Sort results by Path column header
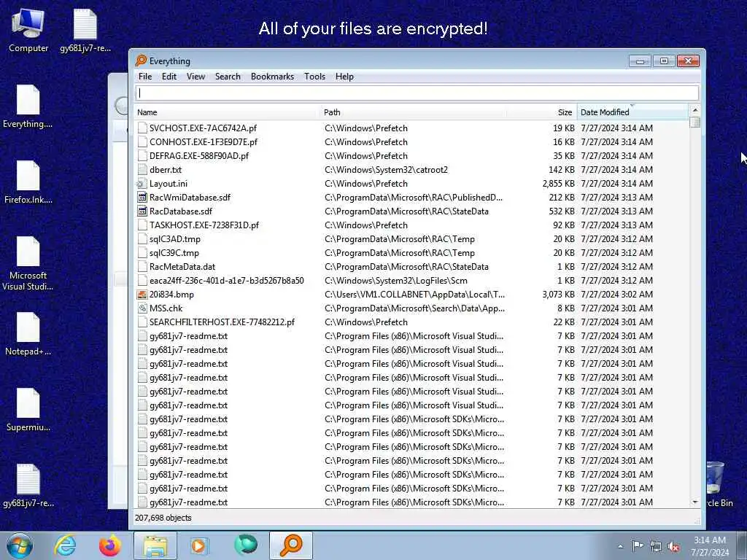The height and width of the screenshot is (560, 747). point(413,112)
